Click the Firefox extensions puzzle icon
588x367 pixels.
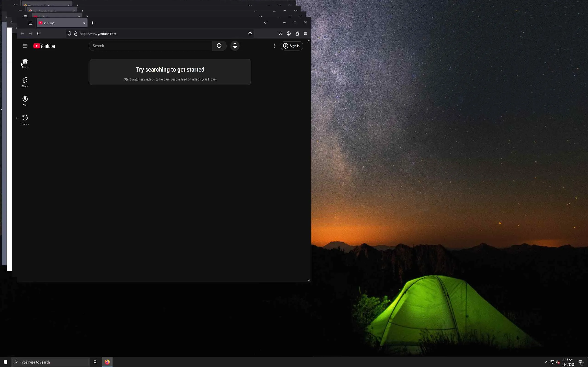click(x=297, y=34)
